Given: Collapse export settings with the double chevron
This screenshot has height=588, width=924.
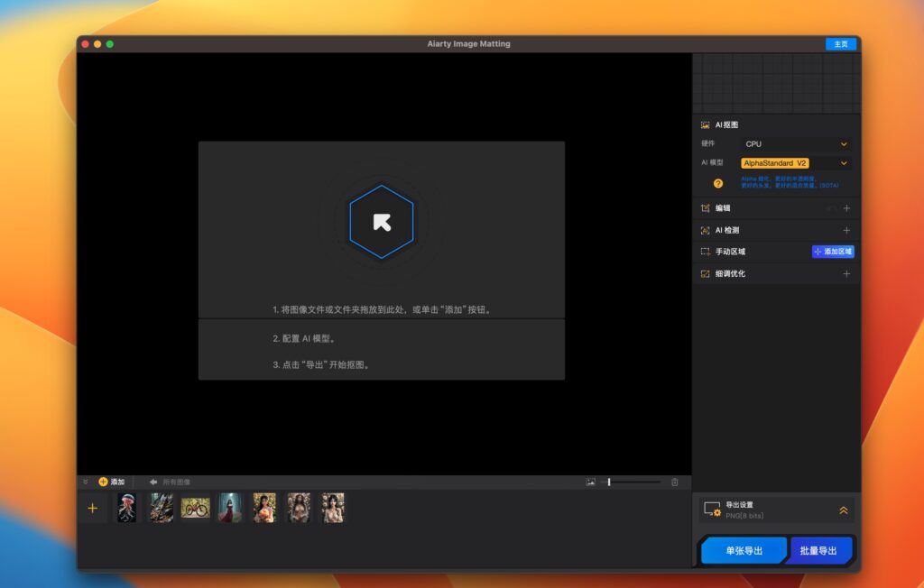Looking at the screenshot, I should pos(843,510).
